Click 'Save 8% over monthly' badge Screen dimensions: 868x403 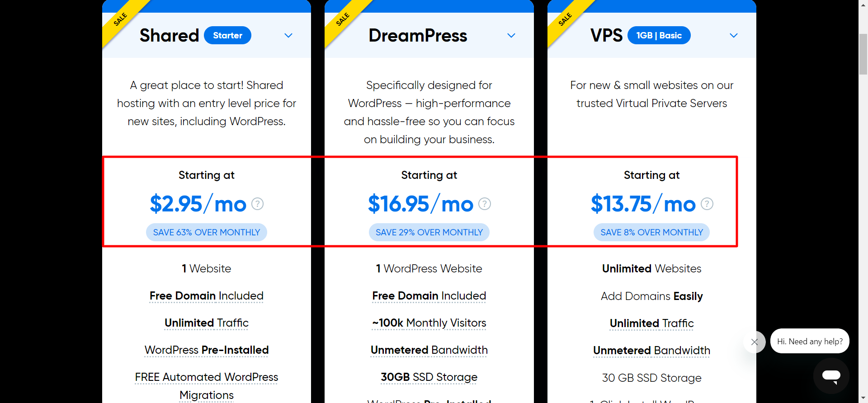(651, 232)
